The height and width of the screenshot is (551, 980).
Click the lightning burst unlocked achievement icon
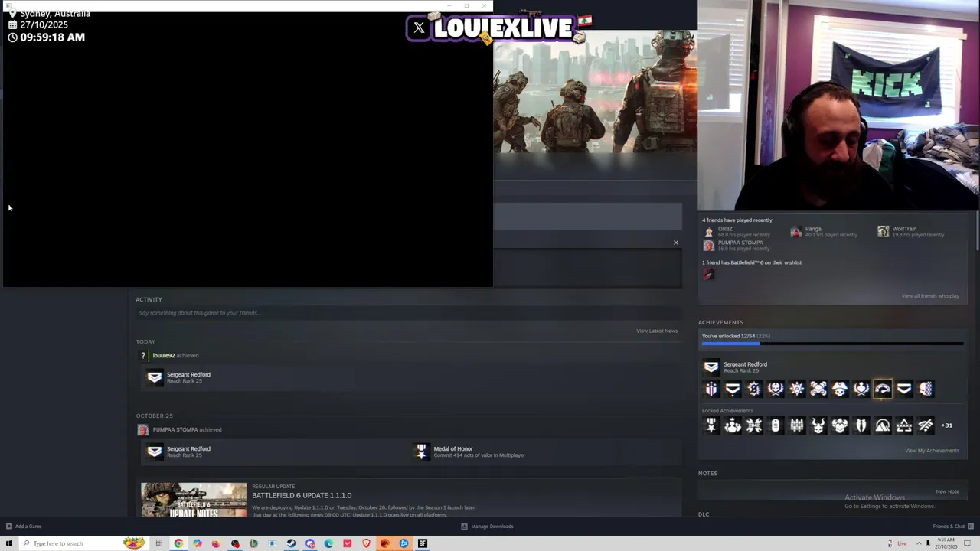[x=754, y=389]
